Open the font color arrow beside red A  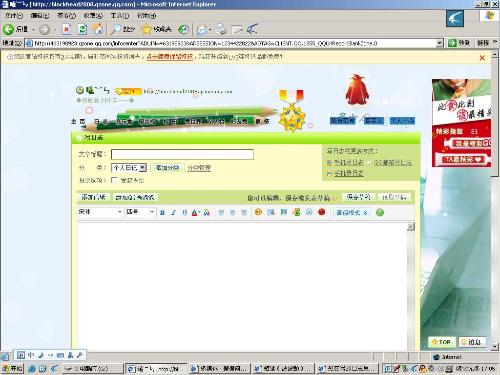199,212
